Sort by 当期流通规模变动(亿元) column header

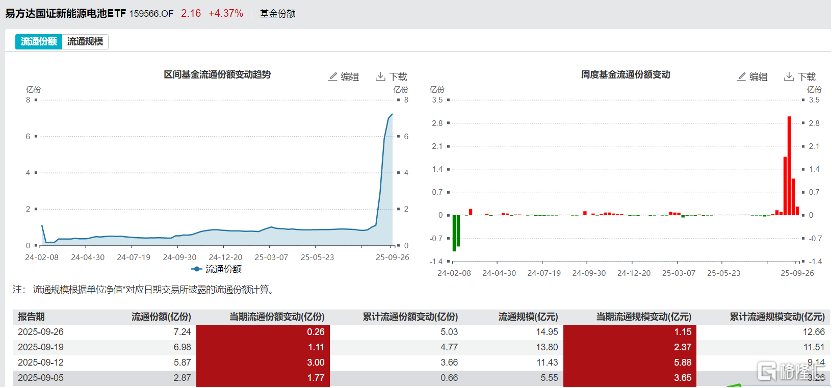643,317
